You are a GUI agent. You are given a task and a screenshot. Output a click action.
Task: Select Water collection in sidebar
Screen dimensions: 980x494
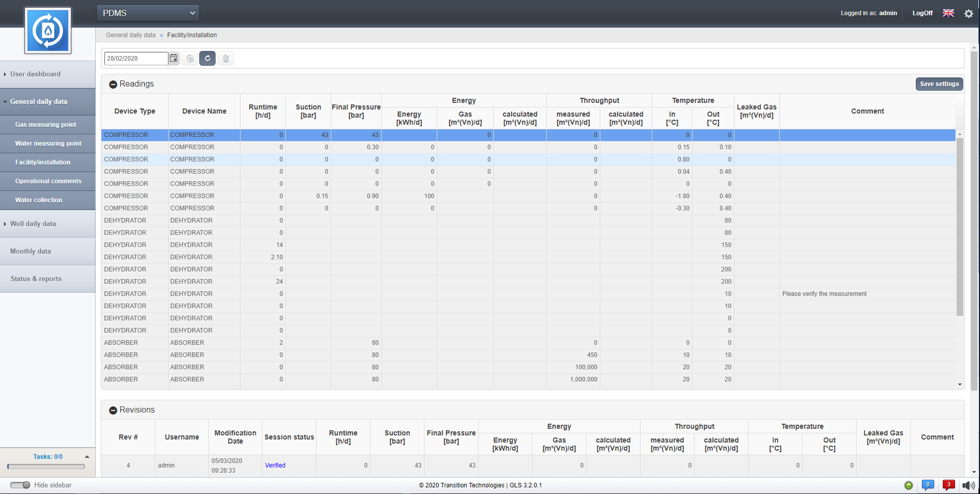pyautogui.click(x=39, y=200)
